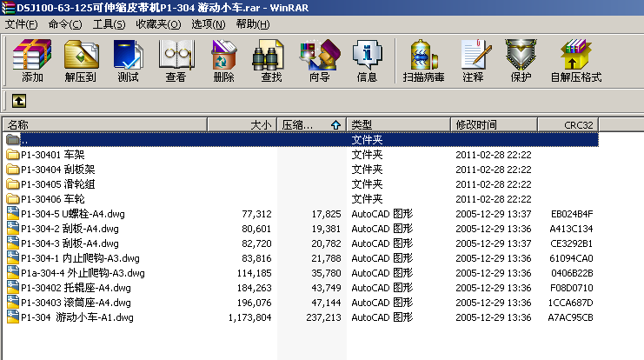The image size is (644, 360).
Task: Select file name P1-304-5 U螺栓-A4.dwg
Action: point(73,214)
